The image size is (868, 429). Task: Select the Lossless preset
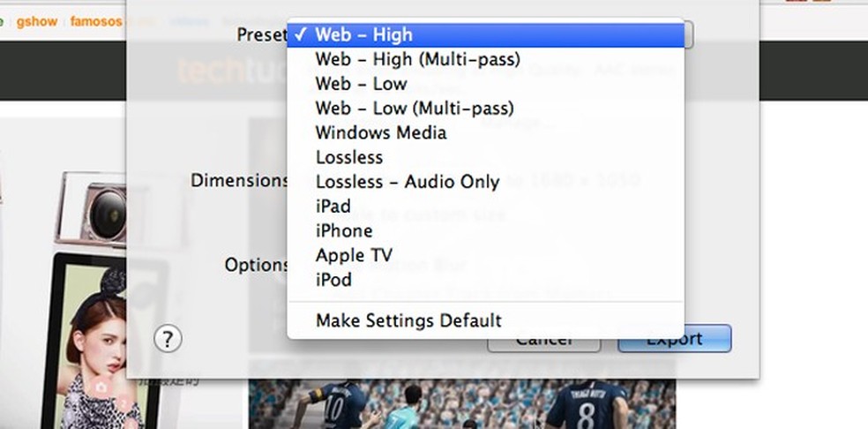[x=349, y=158]
